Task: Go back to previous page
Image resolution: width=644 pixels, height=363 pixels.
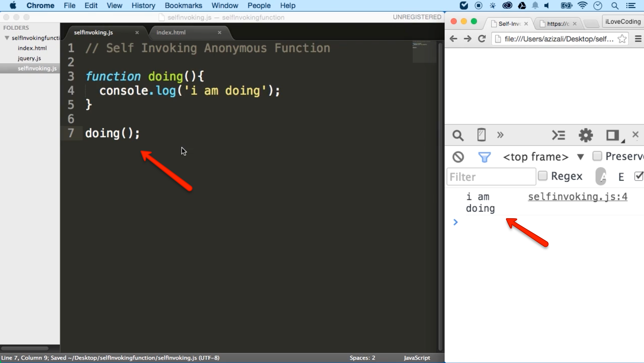Action: click(453, 39)
